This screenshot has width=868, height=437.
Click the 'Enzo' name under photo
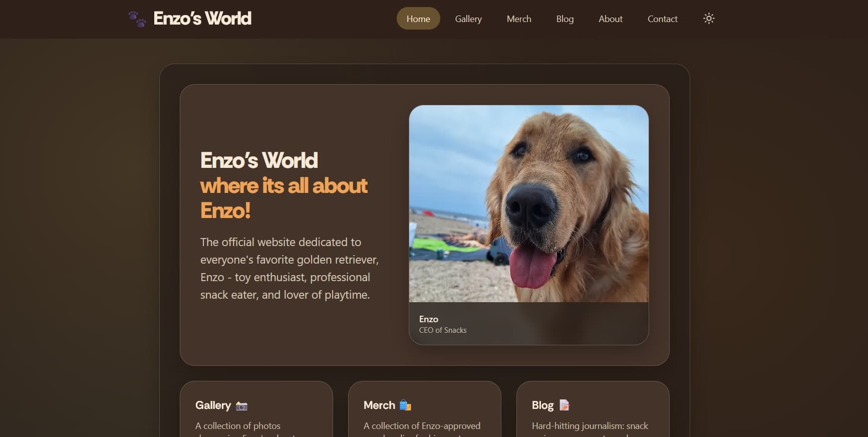tap(429, 319)
